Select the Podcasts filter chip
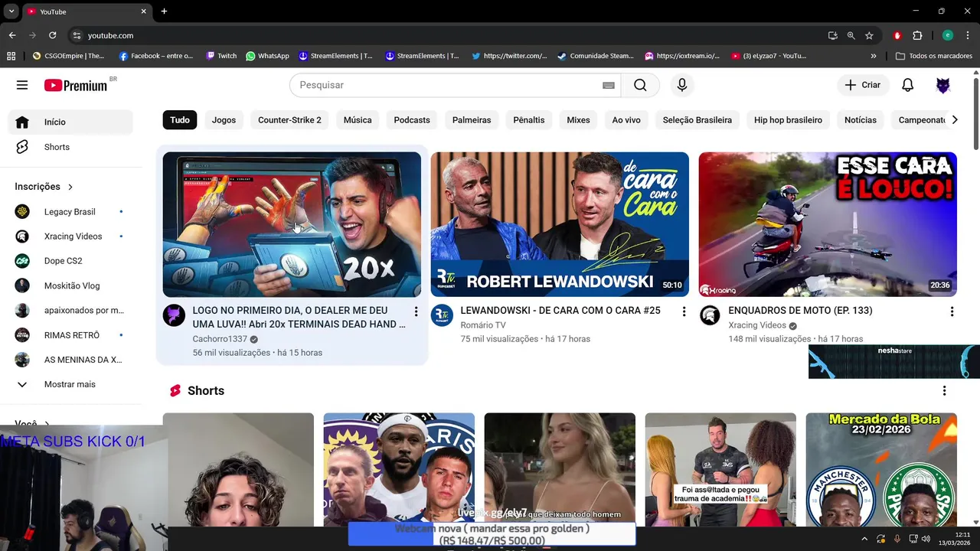Viewport: 980px width, 551px height. point(412,120)
